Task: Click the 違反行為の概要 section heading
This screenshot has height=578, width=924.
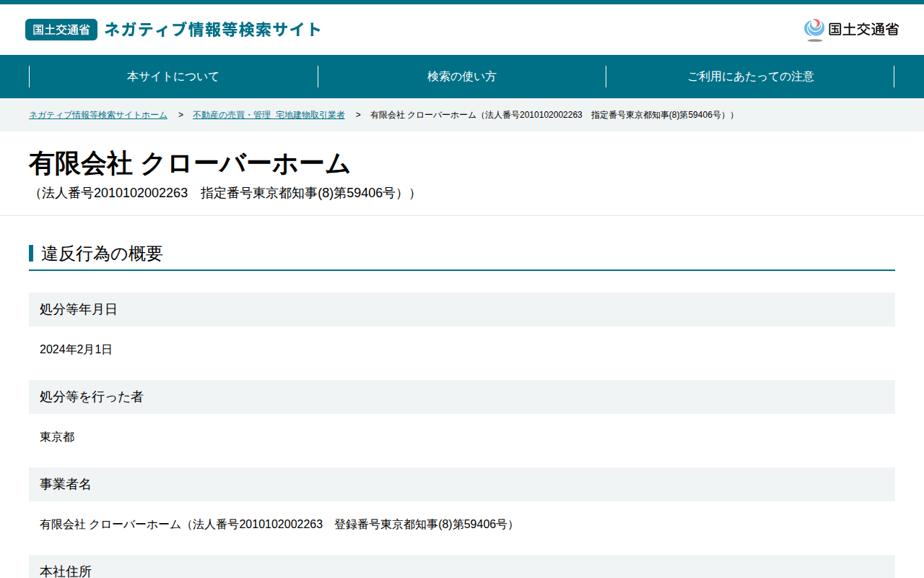Action: pyautogui.click(x=102, y=254)
